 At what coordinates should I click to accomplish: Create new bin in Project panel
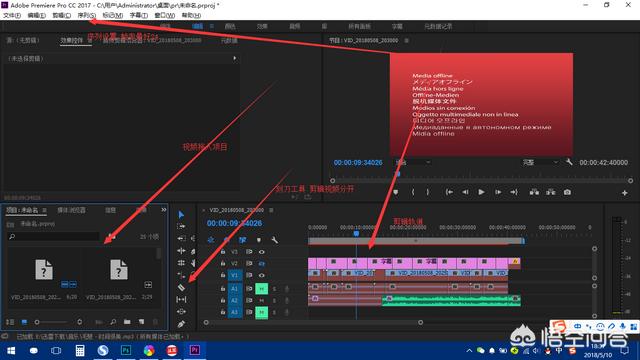[127, 322]
